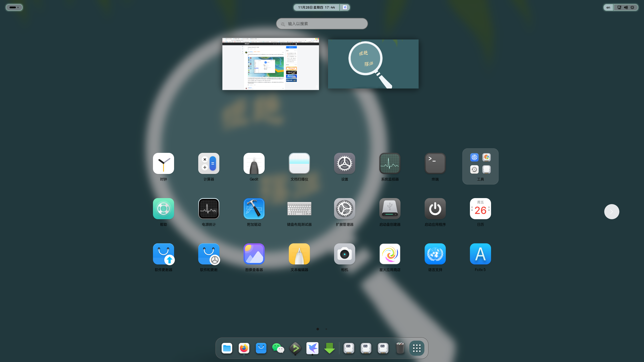Launch Firefox from the dock
This screenshot has width=644, height=362.
point(244,348)
